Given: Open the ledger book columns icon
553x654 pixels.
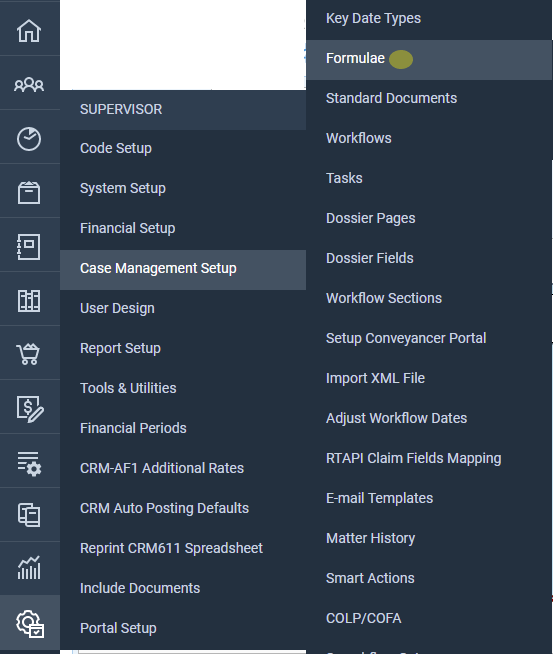Looking at the screenshot, I should (29, 301).
